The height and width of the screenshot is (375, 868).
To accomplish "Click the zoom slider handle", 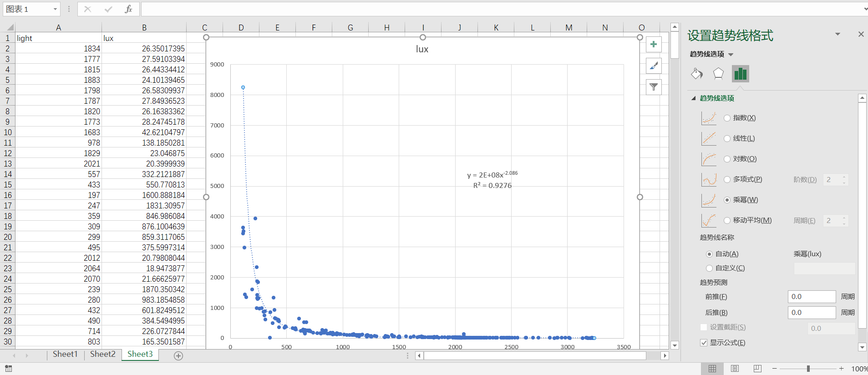I will (808, 369).
